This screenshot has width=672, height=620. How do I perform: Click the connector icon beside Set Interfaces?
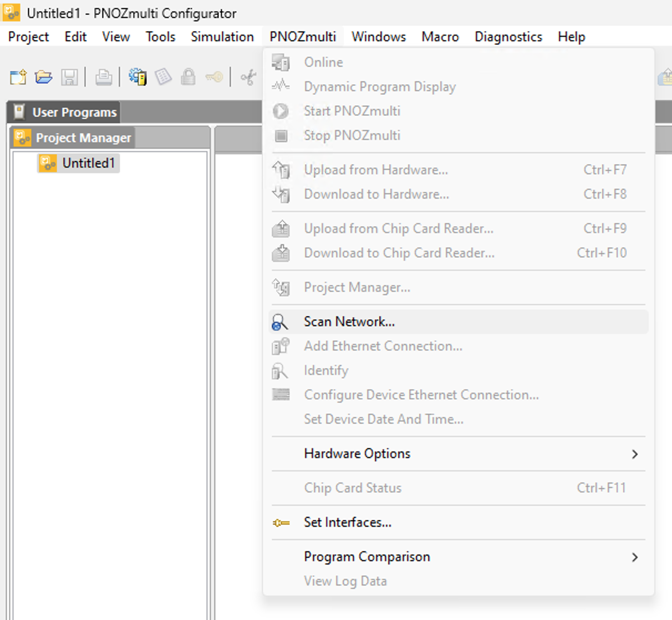click(281, 522)
